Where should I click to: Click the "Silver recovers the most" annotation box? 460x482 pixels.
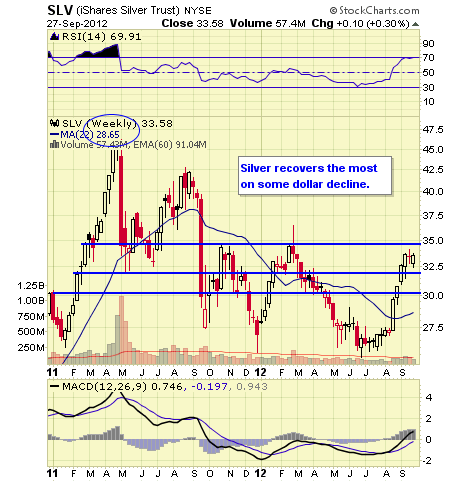[x=315, y=176]
